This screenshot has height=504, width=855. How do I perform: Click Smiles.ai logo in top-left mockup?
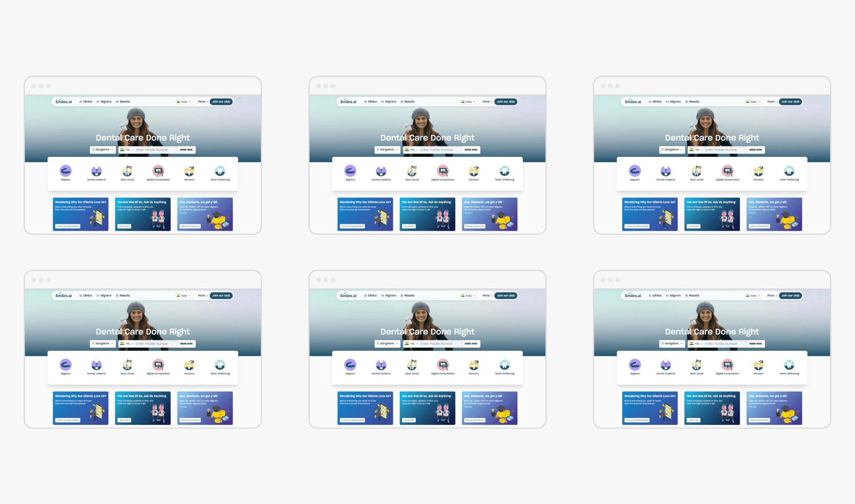[x=63, y=102]
